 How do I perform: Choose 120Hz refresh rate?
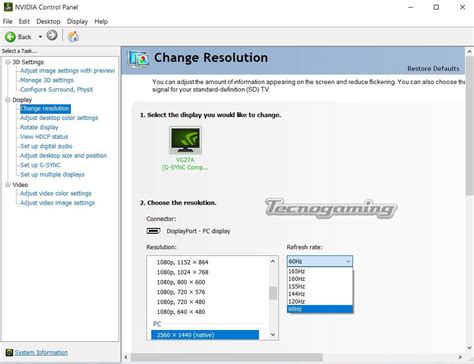(320, 301)
